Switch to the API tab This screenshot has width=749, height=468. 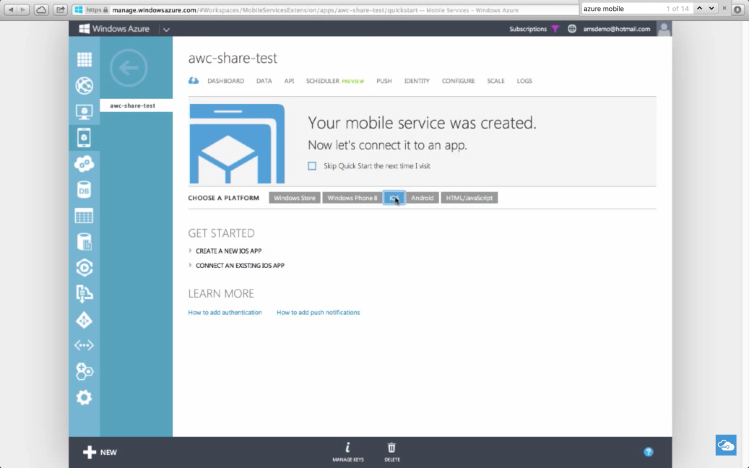point(289,81)
